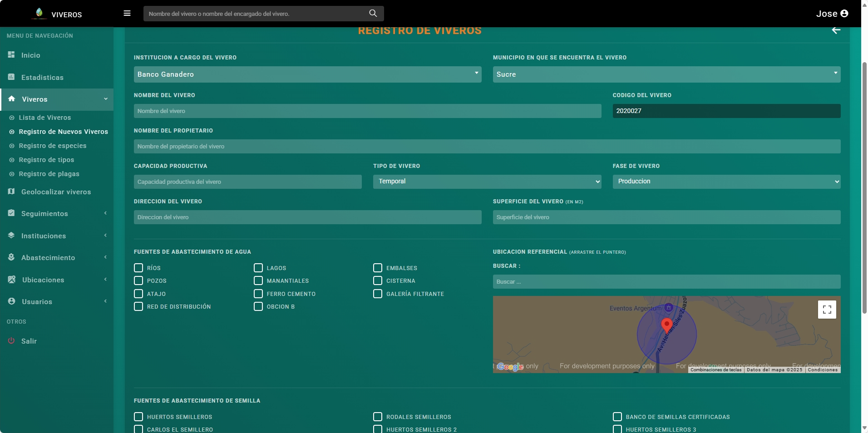Image resolution: width=868 pixels, height=433 pixels.
Task: Go to Geolocalizar viveros
Action: coord(56,192)
